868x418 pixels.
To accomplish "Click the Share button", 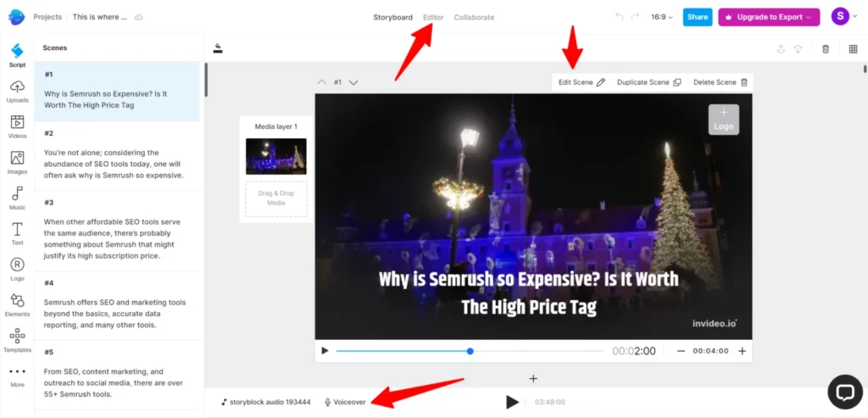I will click(x=698, y=17).
